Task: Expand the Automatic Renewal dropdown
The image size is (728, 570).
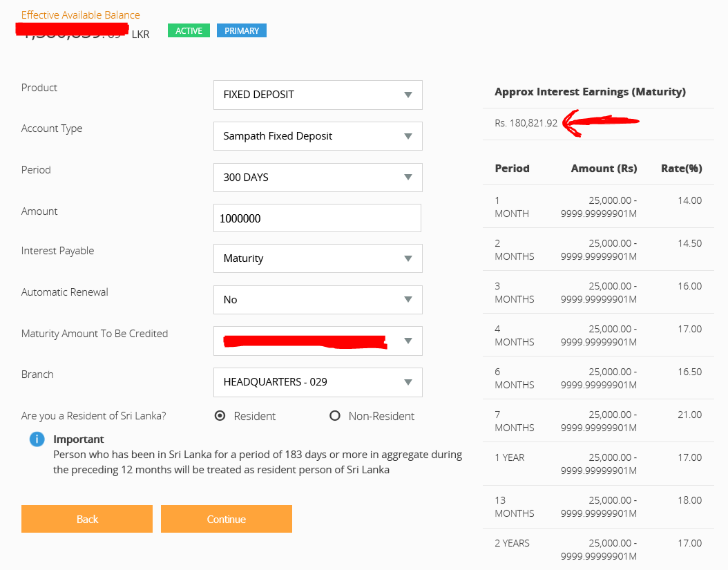Action: click(x=318, y=300)
